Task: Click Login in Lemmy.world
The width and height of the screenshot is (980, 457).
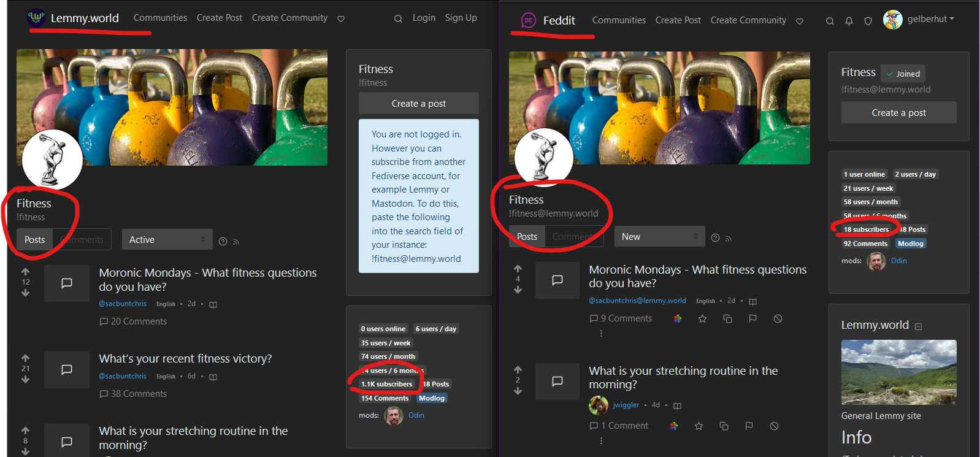Action: (424, 18)
